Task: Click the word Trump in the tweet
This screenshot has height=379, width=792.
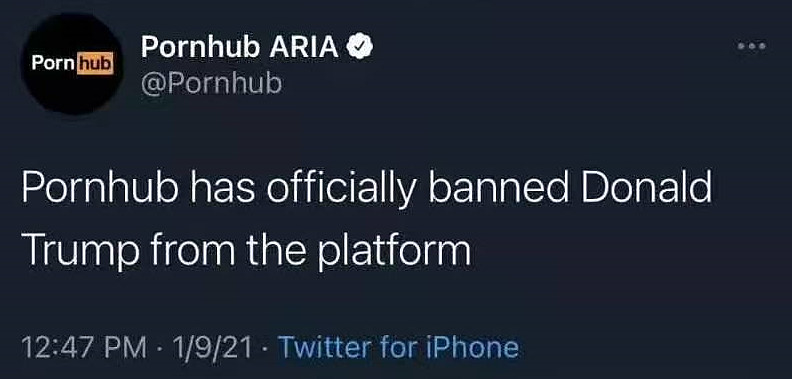Action: pos(80,250)
